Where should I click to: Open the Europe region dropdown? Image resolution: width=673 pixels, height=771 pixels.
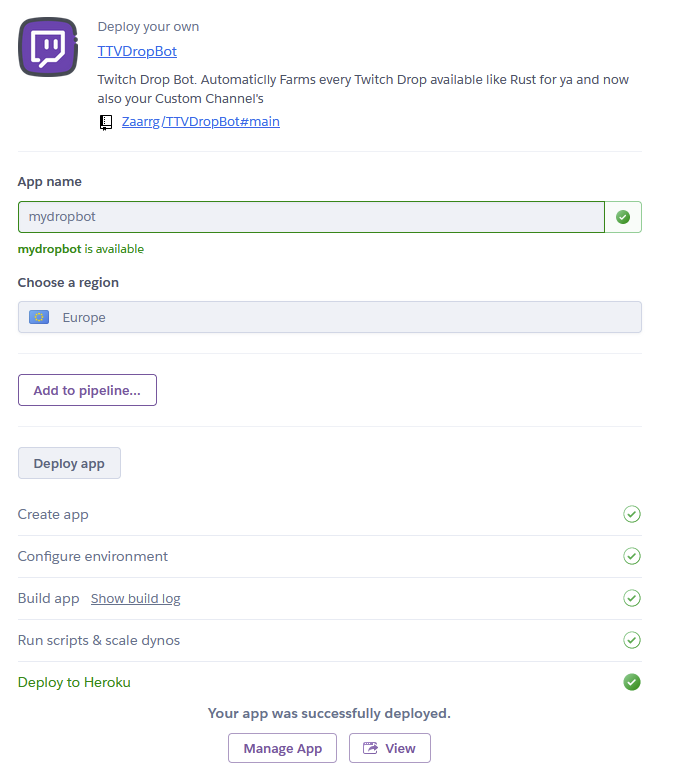329,317
